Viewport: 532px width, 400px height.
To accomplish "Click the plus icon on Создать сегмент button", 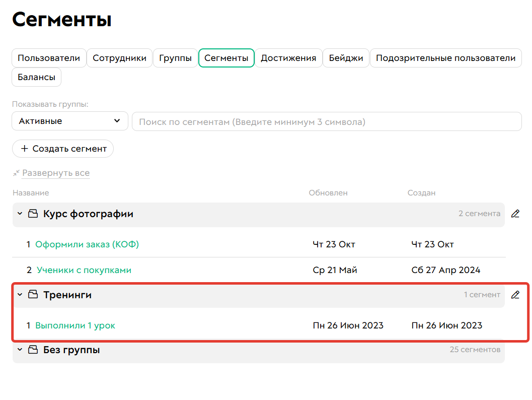I will (25, 149).
